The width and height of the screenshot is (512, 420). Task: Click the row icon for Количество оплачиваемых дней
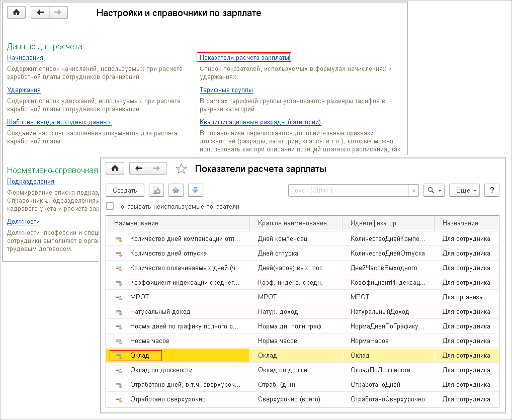[119, 268]
